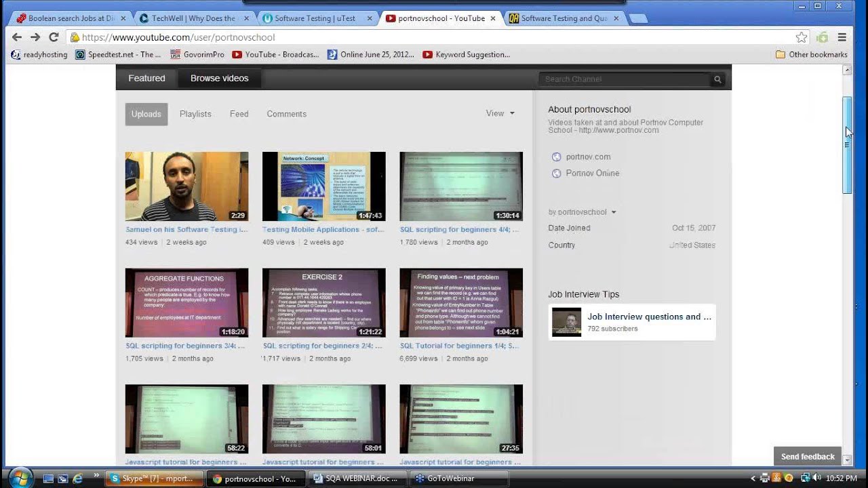Expand the View dropdown
868x488 pixels.
(500, 113)
